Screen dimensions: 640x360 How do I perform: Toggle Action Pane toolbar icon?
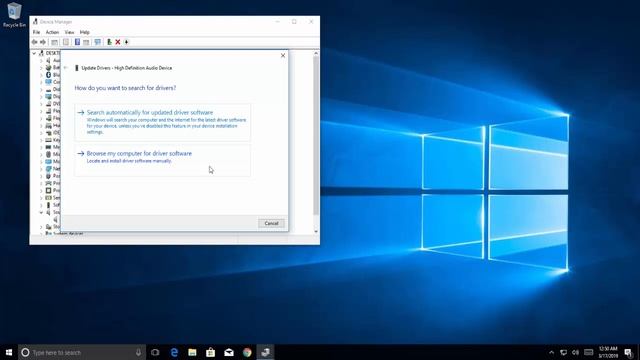tap(86, 42)
